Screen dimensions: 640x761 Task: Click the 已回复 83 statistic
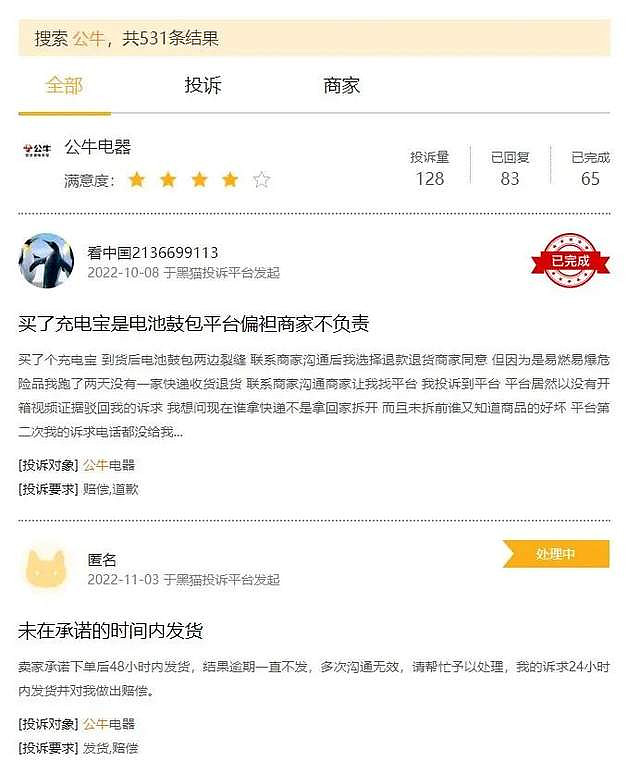(x=510, y=168)
